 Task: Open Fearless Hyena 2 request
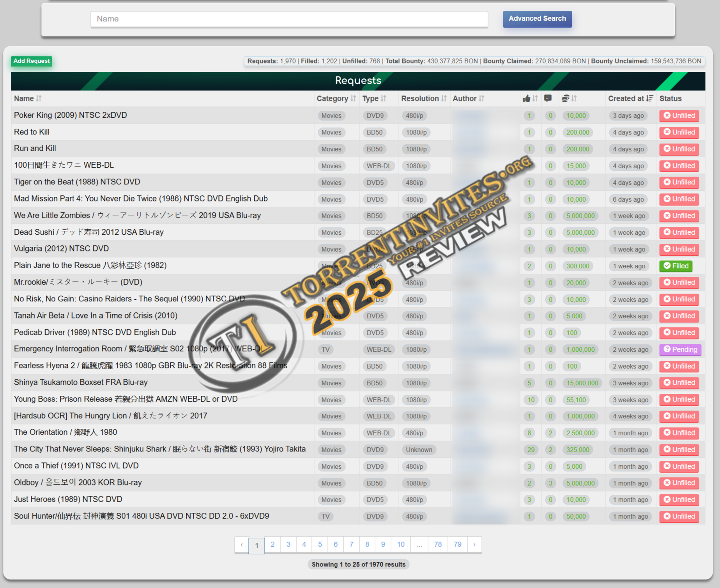tap(150, 366)
